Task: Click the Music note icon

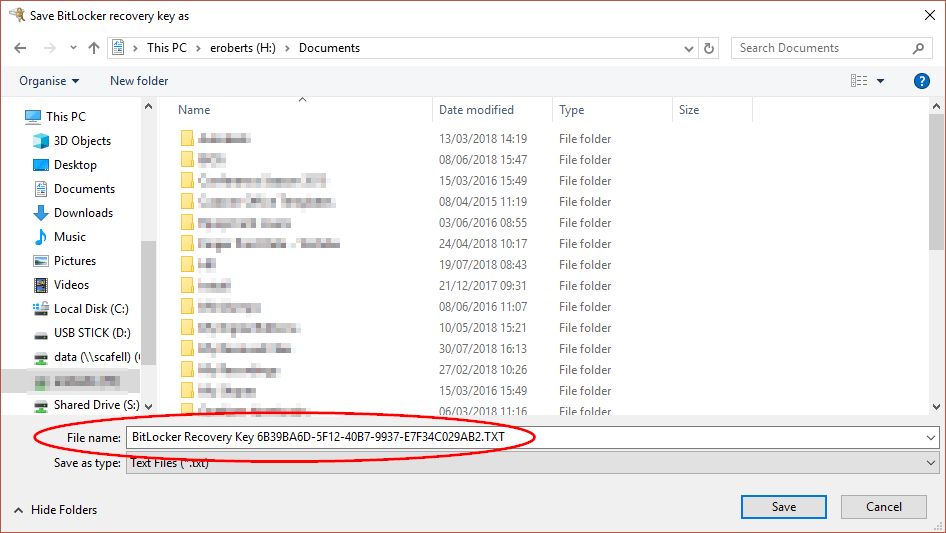Action: pos(40,237)
